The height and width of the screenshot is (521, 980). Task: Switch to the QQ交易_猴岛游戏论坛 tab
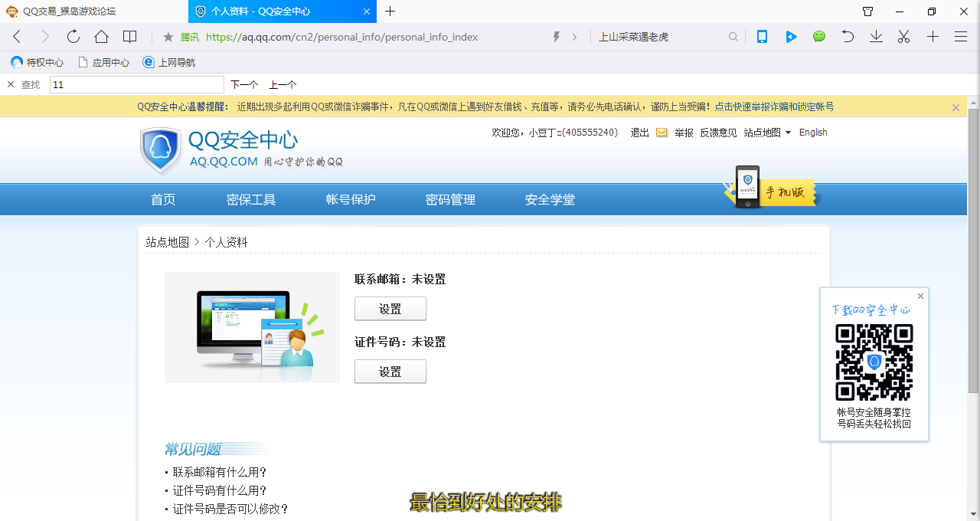click(x=69, y=11)
